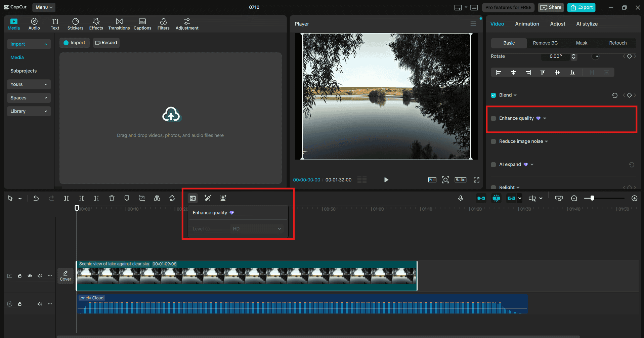644x338 pixels.
Task: Expand the Library section
Action: click(x=29, y=111)
